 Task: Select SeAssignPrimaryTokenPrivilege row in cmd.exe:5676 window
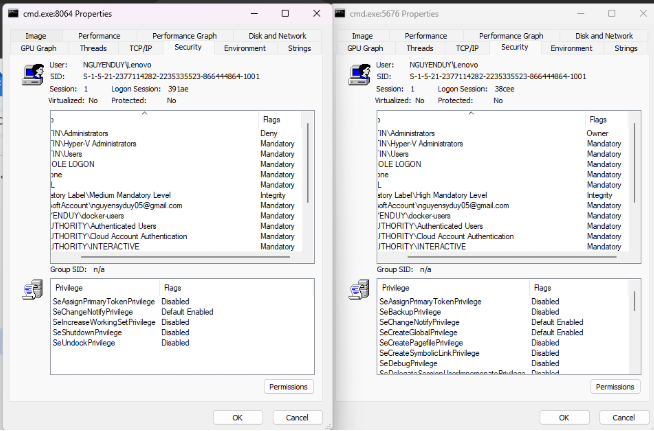503,302
